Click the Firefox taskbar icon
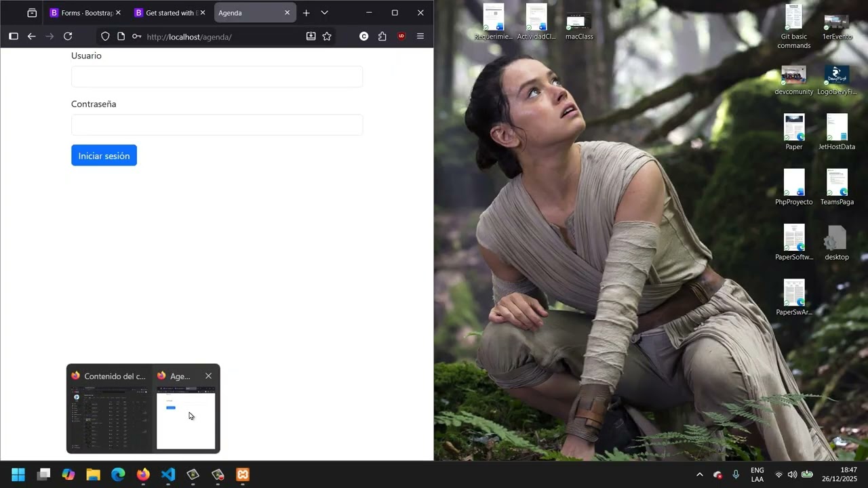The height and width of the screenshot is (488, 868). coord(143,474)
